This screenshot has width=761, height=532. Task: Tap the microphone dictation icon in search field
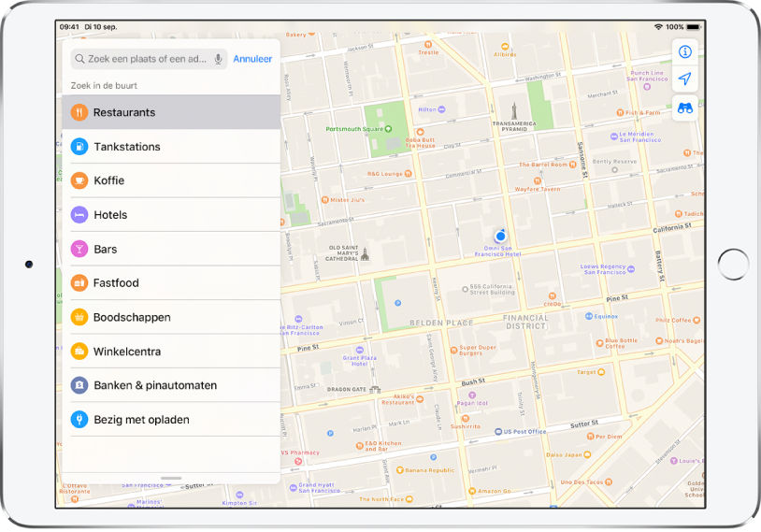[x=219, y=59]
